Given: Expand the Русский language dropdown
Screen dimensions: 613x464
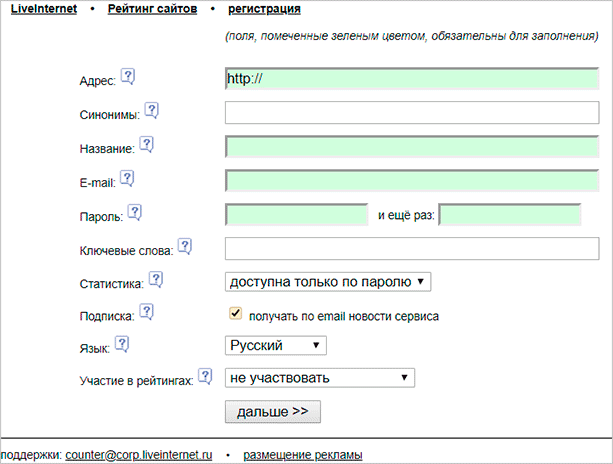Looking at the screenshot, I should 276,345.
